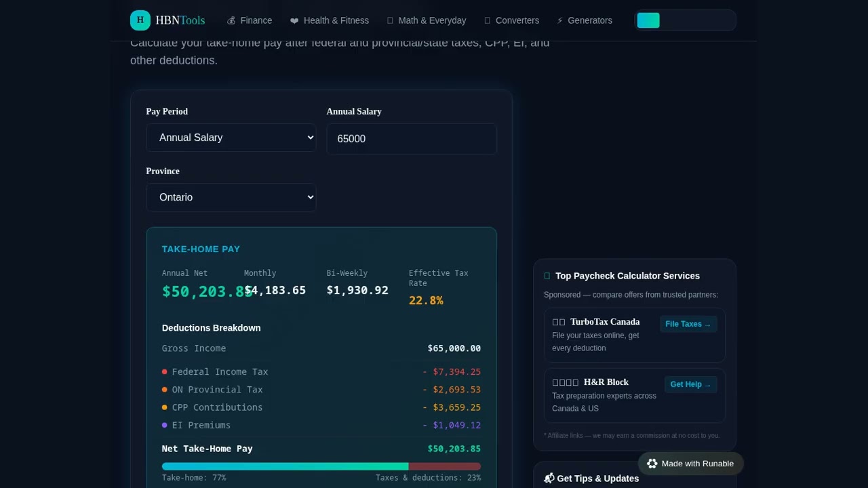Click the Top Paycheck Calculator Services heading
This screenshot has width=868, height=488.
click(627, 276)
